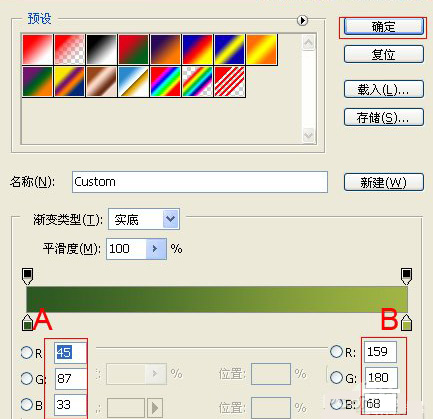Select the left R radio button
This screenshot has width=433, height=419.
tap(27, 352)
